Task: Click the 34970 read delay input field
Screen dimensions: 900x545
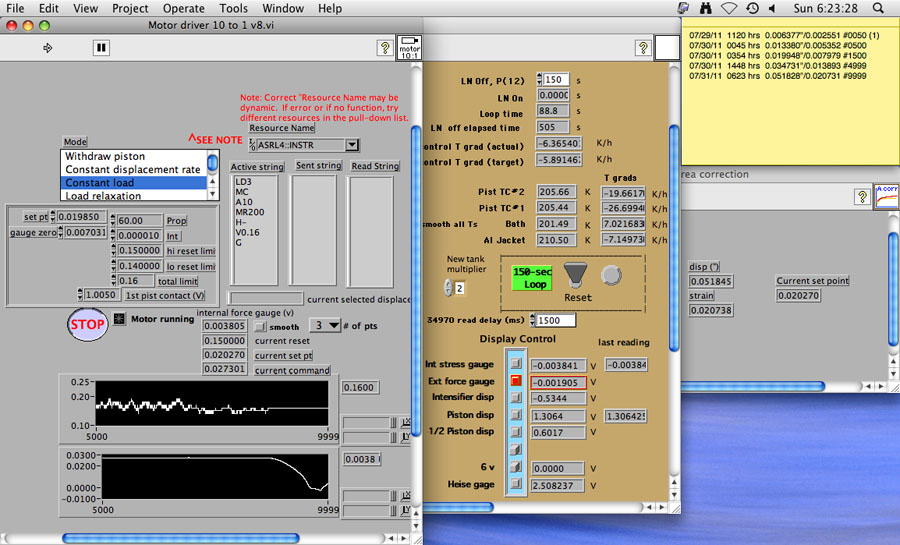Action: click(554, 320)
